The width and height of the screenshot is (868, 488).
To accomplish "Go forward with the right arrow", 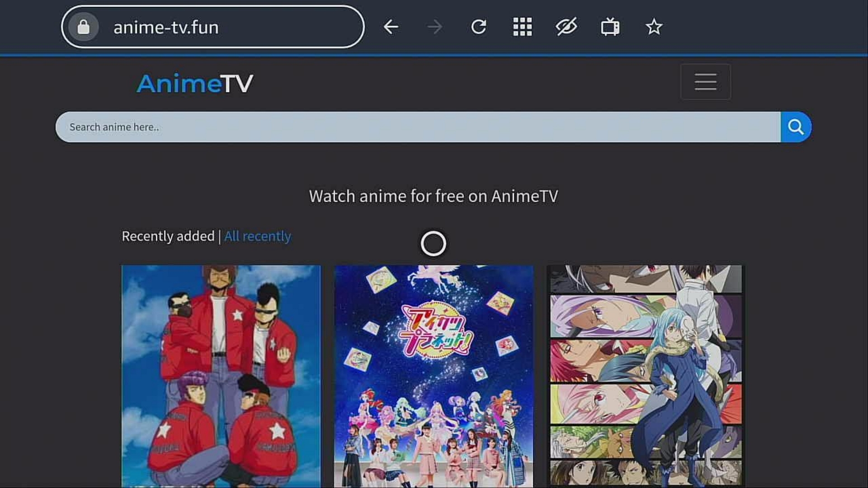I will click(x=435, y=27).
